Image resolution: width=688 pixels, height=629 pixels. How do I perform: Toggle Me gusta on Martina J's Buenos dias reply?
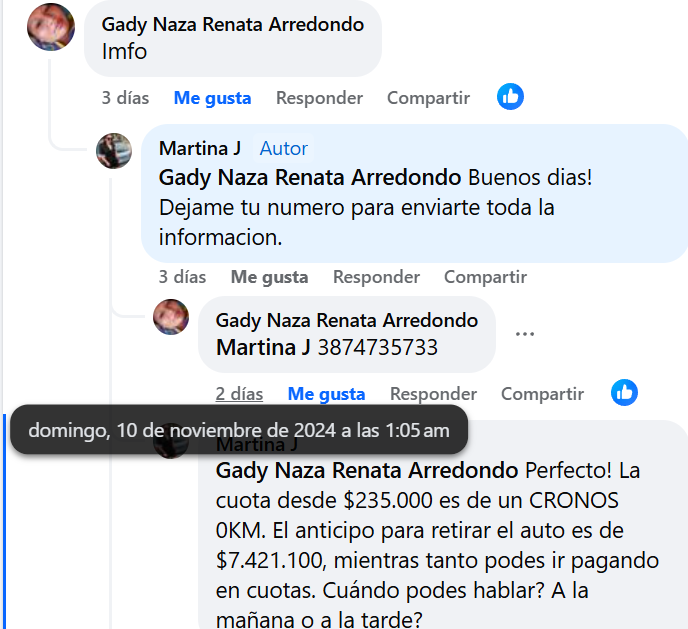click(x=269, y=277)
